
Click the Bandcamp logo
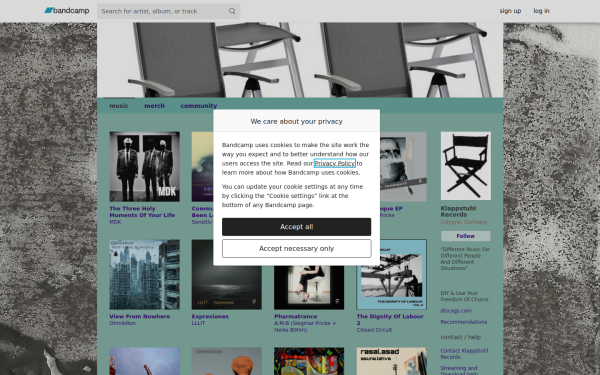click(67, 11)
